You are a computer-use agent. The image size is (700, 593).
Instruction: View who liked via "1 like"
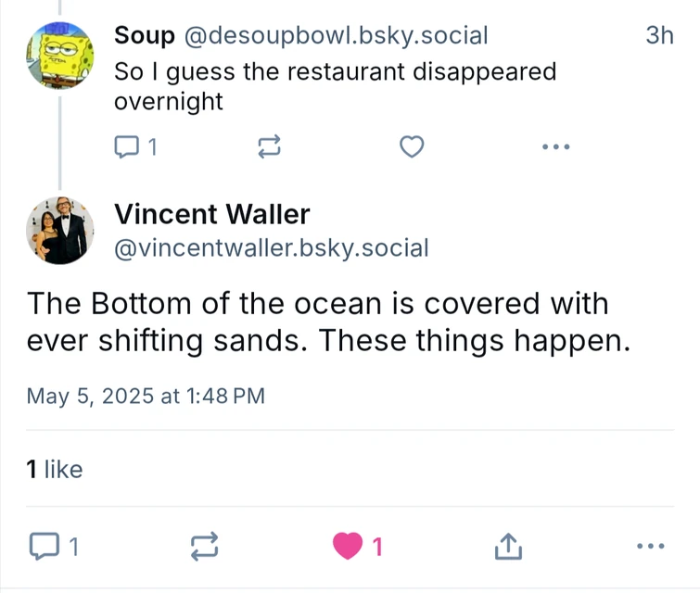coord(55,470)
